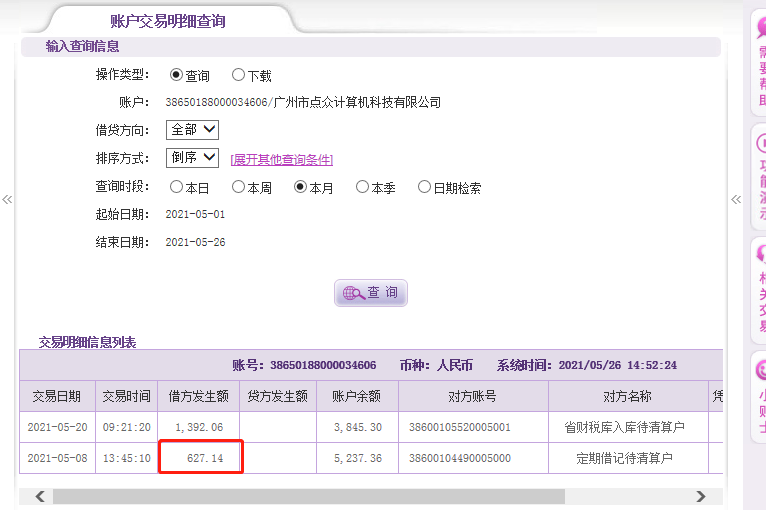
Task: Collapse the left panel with the double-chevron
Action: pyautogui.click(x=7, y=200)
